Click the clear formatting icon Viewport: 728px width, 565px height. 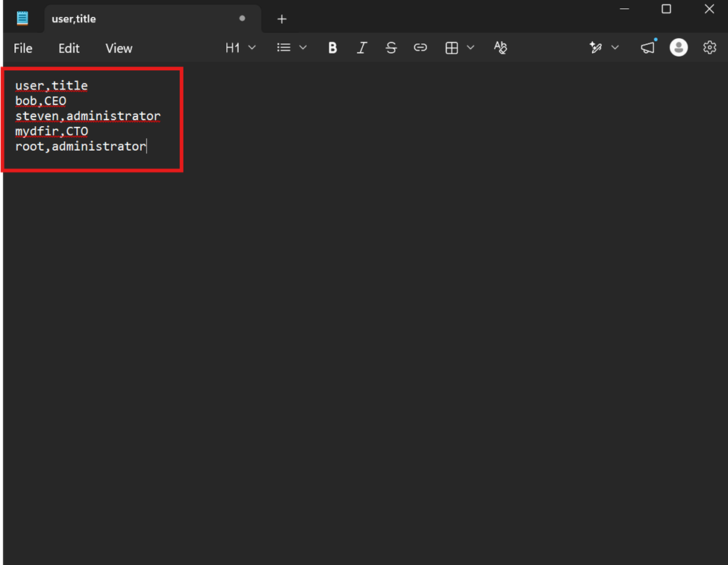[500, 47]
